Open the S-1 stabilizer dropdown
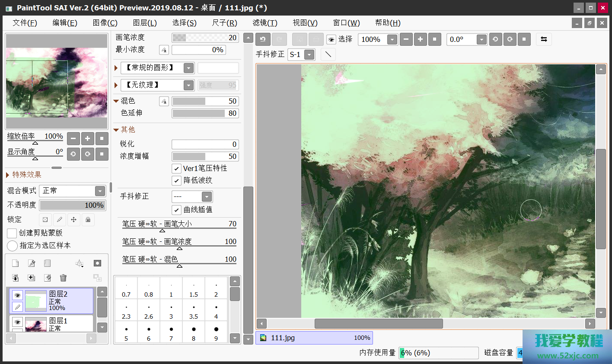 [309, 55]
